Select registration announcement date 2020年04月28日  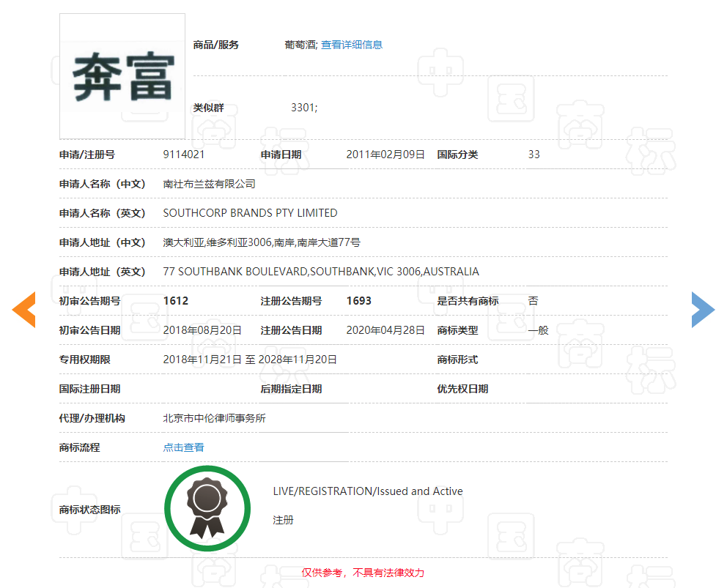point(385,330)
